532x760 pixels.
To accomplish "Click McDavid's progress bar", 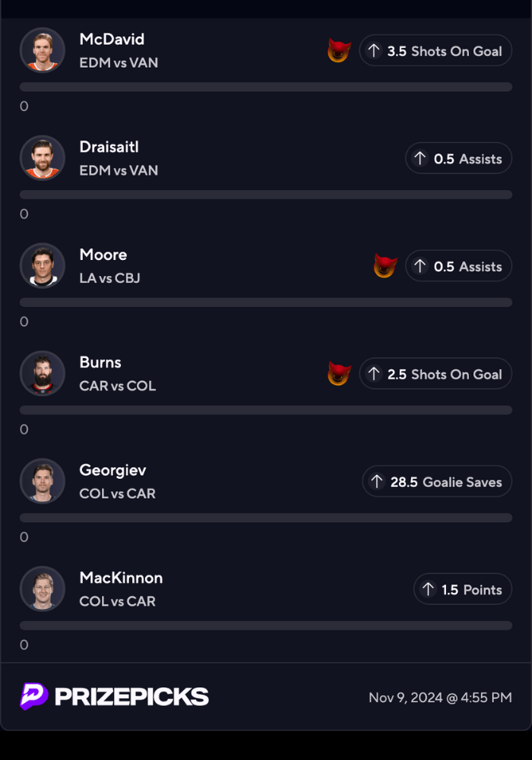I will 266,87.
